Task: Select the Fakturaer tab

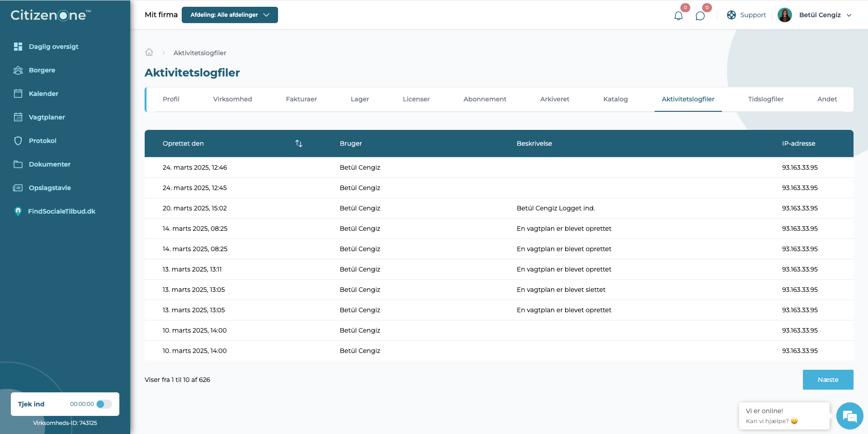Action: [x=302, y=99]
